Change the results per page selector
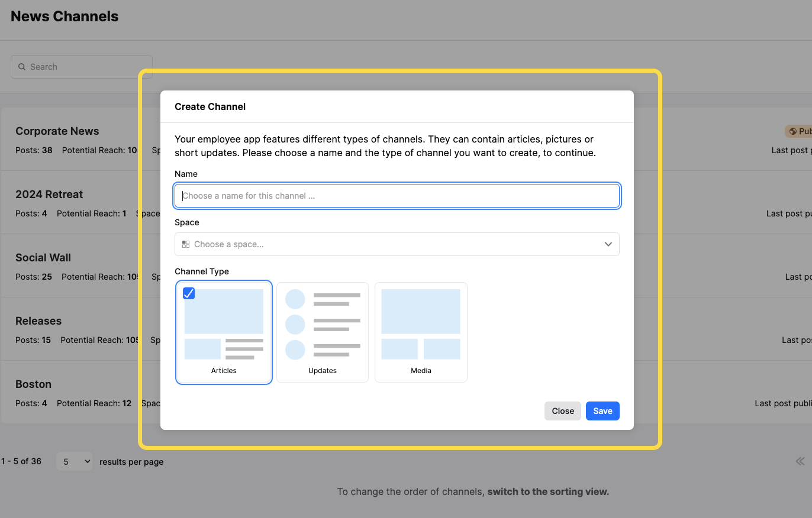The height and width of the screenshot is (518, 812). (x=75, y=461)
